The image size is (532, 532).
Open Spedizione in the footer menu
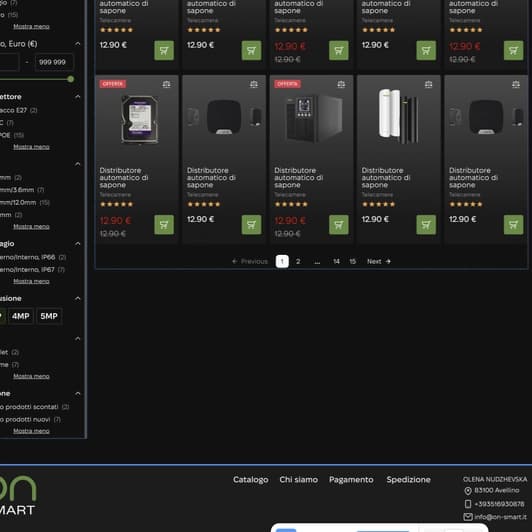click(408, 480)
